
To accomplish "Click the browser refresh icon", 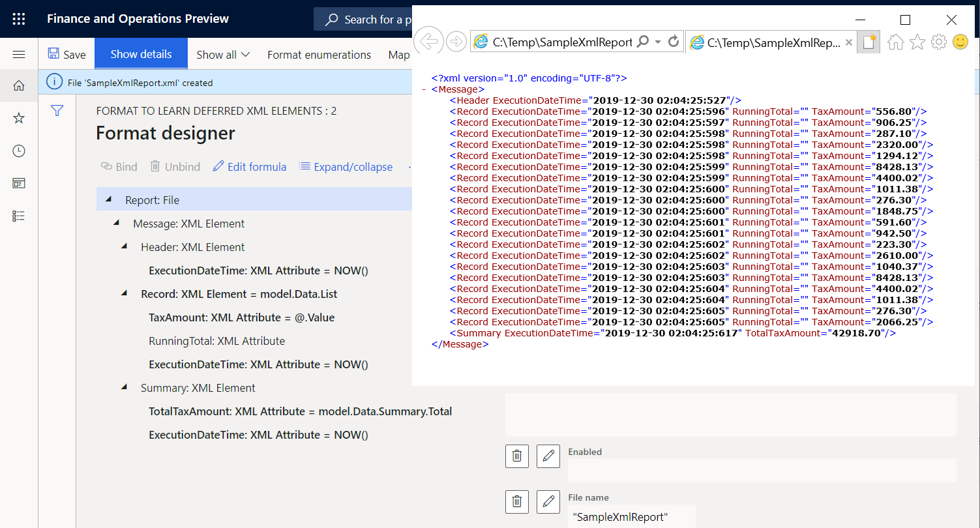I will [674, 42].
